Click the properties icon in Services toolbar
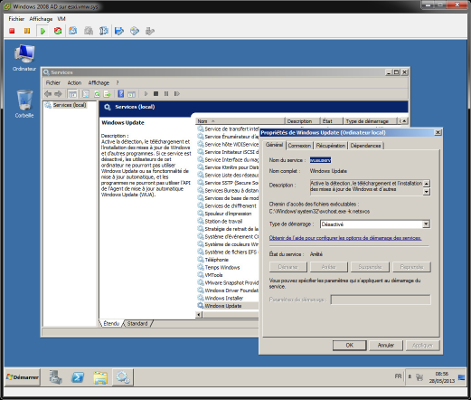The width and height of the screenshot is (471, 400). 86,94
